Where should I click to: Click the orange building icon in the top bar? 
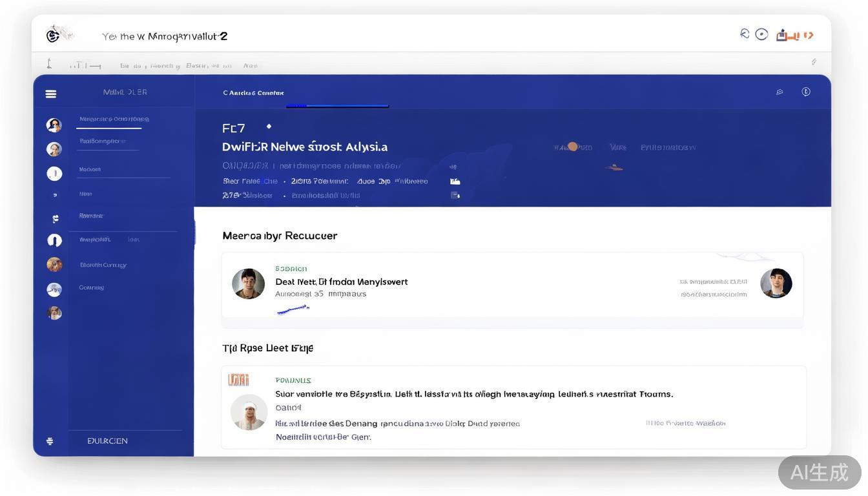click(x=783, y=36)
